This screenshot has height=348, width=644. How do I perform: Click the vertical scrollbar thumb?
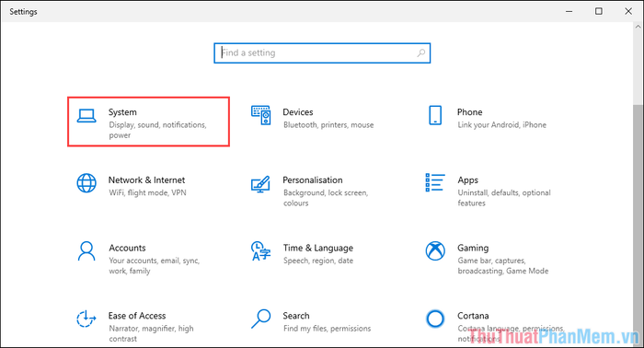[x=638, y=226]
